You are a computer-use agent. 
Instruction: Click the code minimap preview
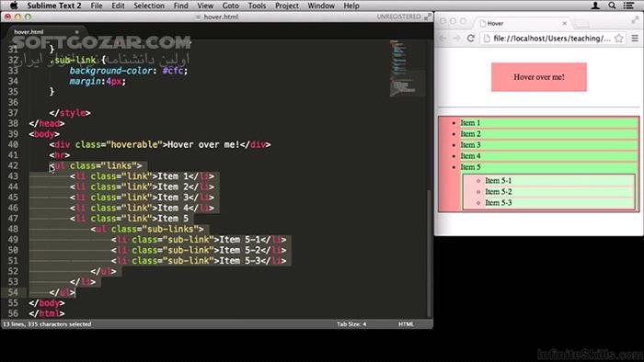407,68
